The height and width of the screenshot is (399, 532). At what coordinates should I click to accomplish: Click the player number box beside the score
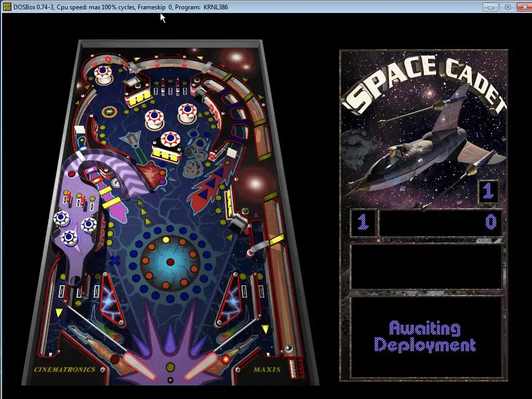click(x=363, y=223)
